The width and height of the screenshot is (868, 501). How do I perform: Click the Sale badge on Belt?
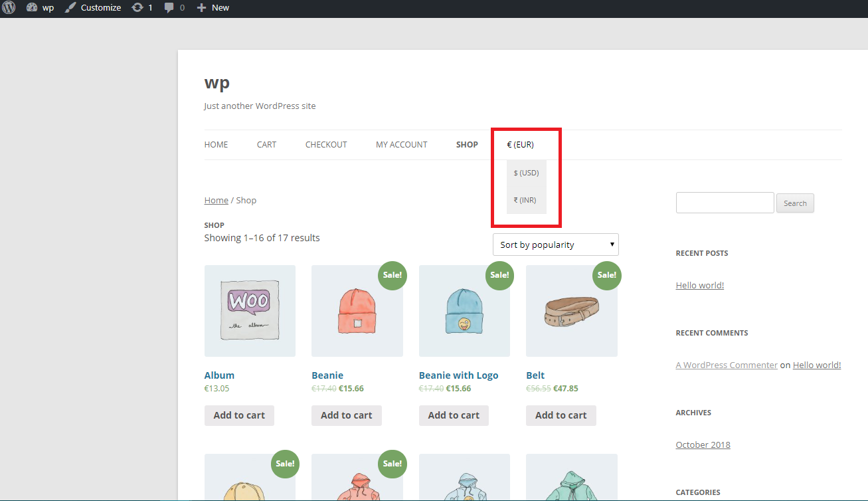pyautogui.click(x=606, y=275)
